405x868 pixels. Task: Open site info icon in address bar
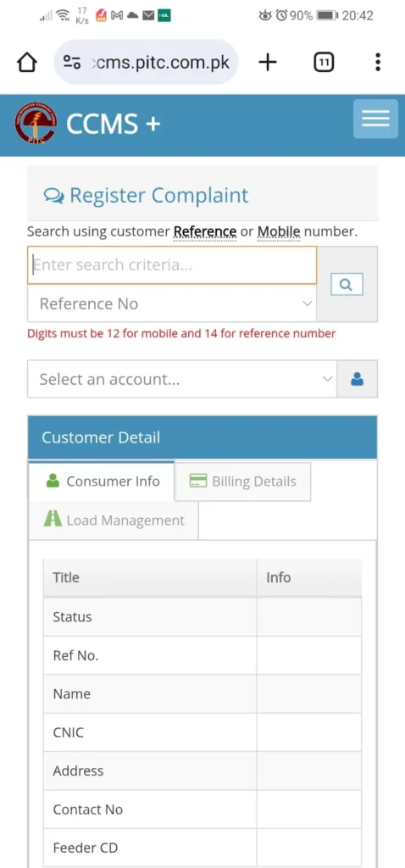[72, 62]
